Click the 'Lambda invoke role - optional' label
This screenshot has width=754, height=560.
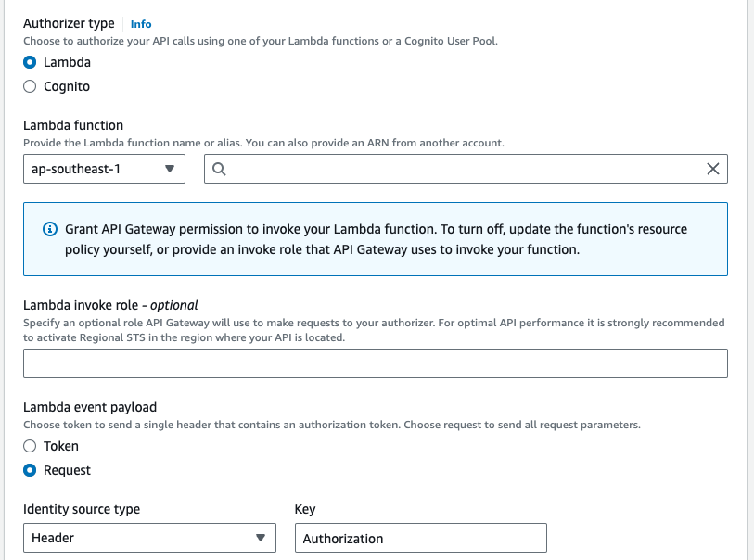click(110, 305)
